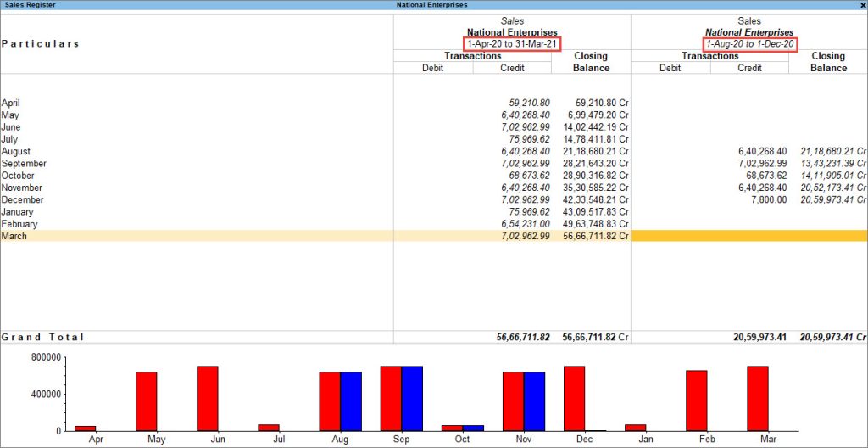The height and width of the screenshot is (448, 868).
Task: Pick the January month row
Action: (18, 212)
